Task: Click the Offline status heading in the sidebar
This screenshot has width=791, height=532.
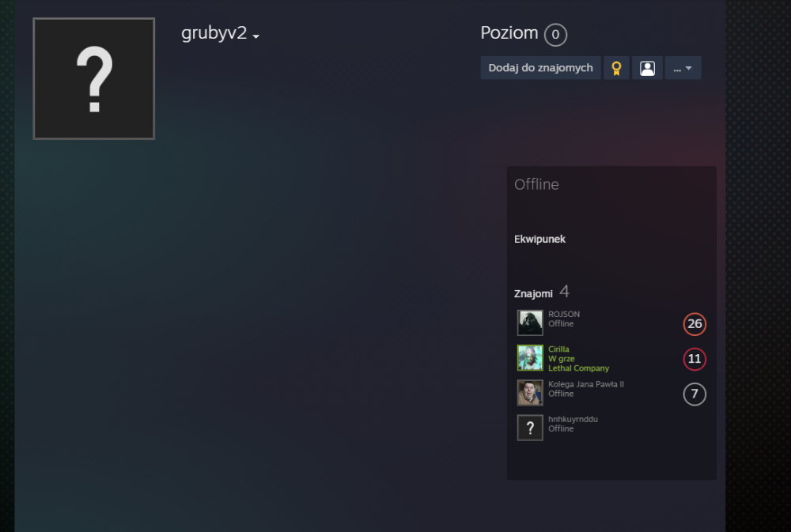Action: coord(536,184)
